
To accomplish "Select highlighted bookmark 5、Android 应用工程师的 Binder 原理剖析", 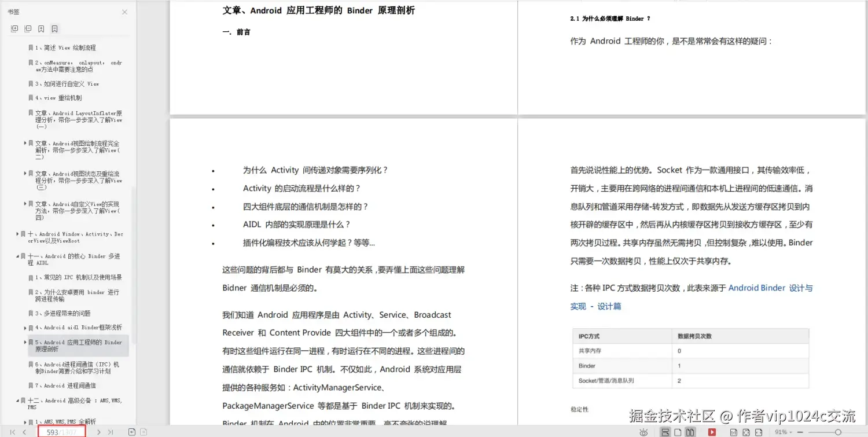I will pos(79,346).
